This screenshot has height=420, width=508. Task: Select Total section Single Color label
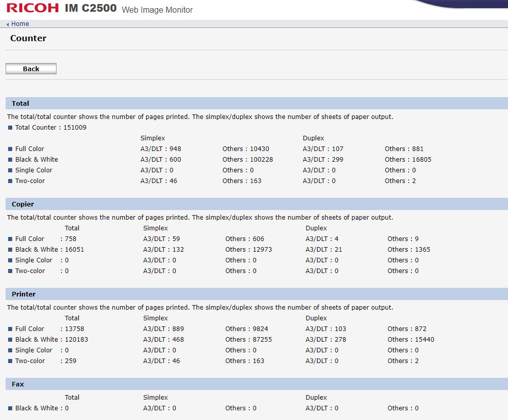[x=34, y=170]
